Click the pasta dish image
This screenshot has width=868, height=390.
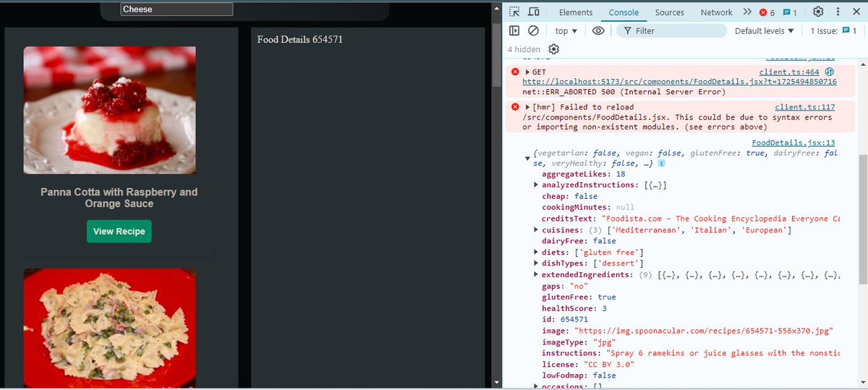109,328
